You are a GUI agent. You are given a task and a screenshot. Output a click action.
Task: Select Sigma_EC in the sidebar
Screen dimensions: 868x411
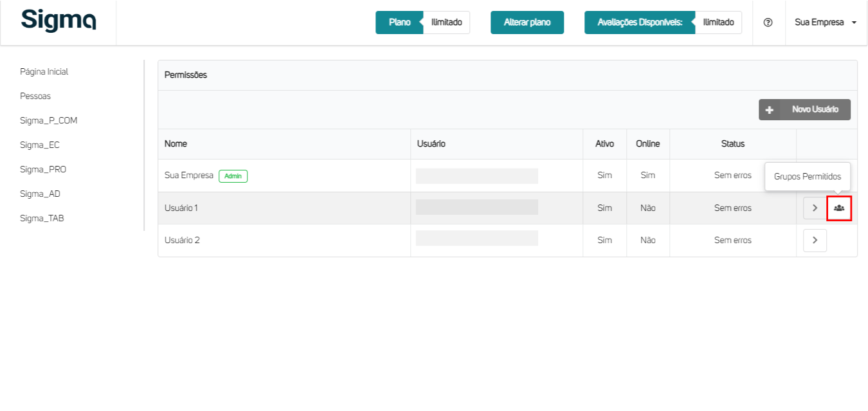pos(39,145)
